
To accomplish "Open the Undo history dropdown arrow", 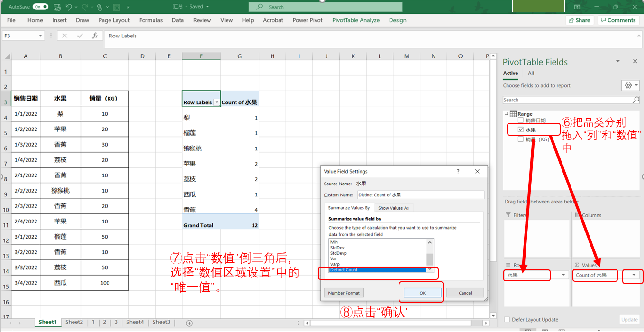I will pos(76,7).
